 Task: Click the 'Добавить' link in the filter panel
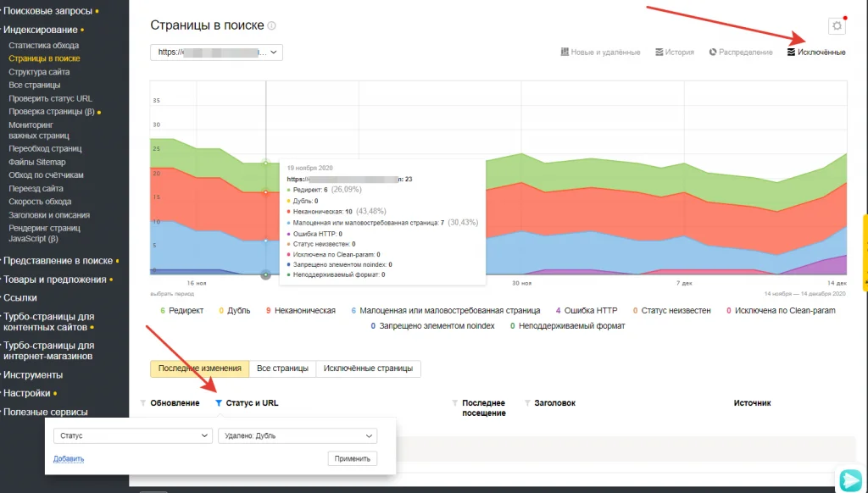click(68, 458)
